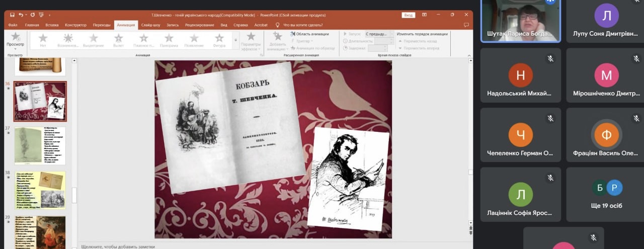Click the next-slide arrow below the vertical scrollbar
This screenshot has height=249, width=644.
pos(470,233)
